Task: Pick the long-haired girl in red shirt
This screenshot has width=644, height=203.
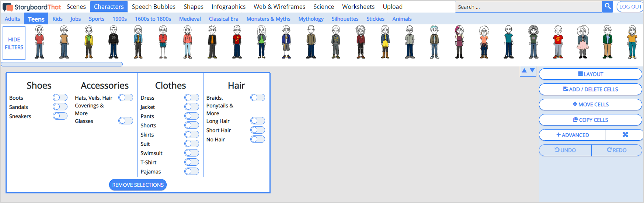Action: point(39,42)
